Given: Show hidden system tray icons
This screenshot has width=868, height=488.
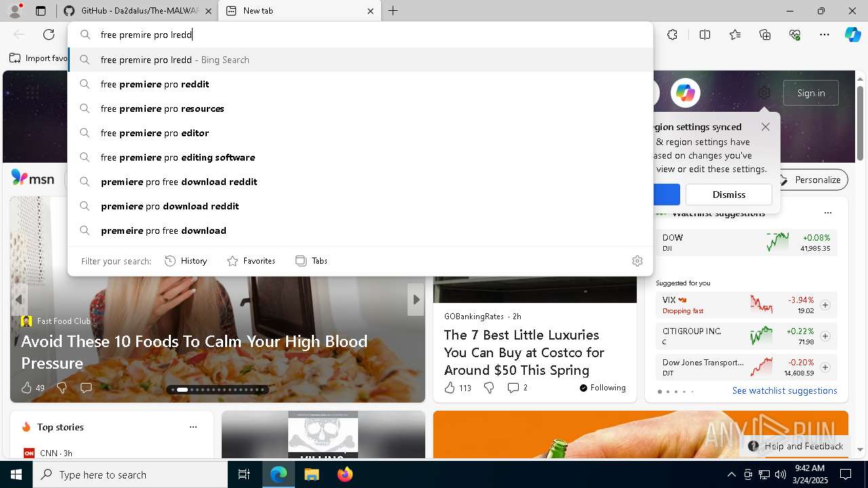Looking at the screenshot, I should (x=731, y=474).
